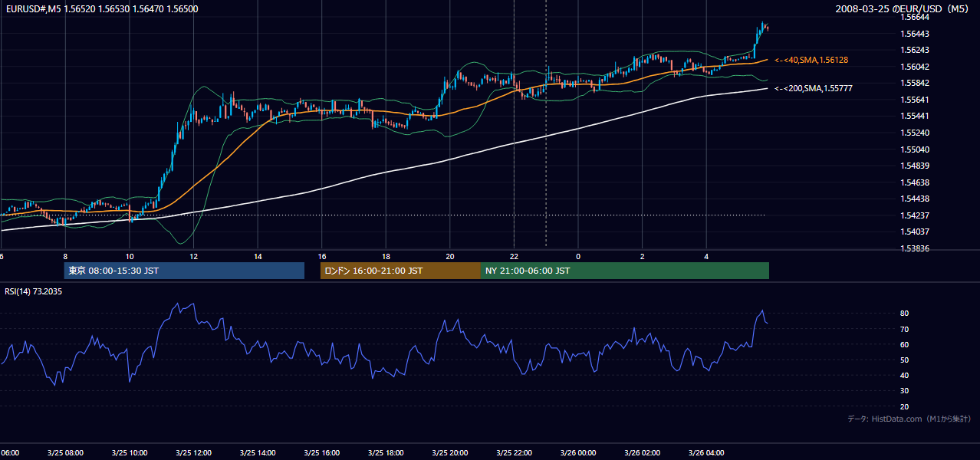Click the 3/25 14:00 bottom time label
The width and height of the screenshot is (980, 460).
tap(258, 452)
